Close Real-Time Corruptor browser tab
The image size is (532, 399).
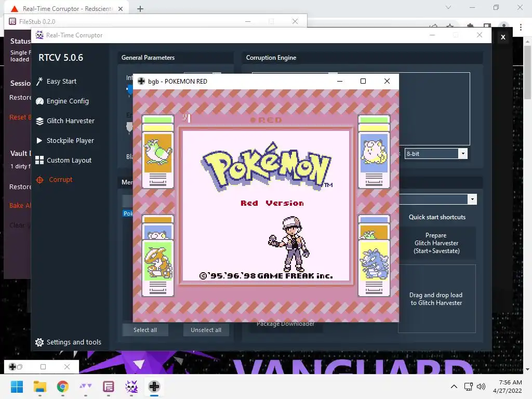point(121,9)
